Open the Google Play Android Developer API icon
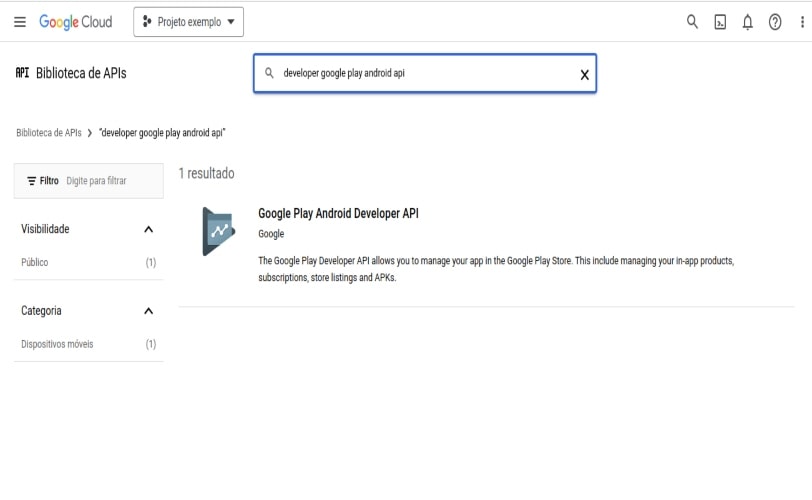The height and width of the screenshot is (500, 812). pos(219,231)
